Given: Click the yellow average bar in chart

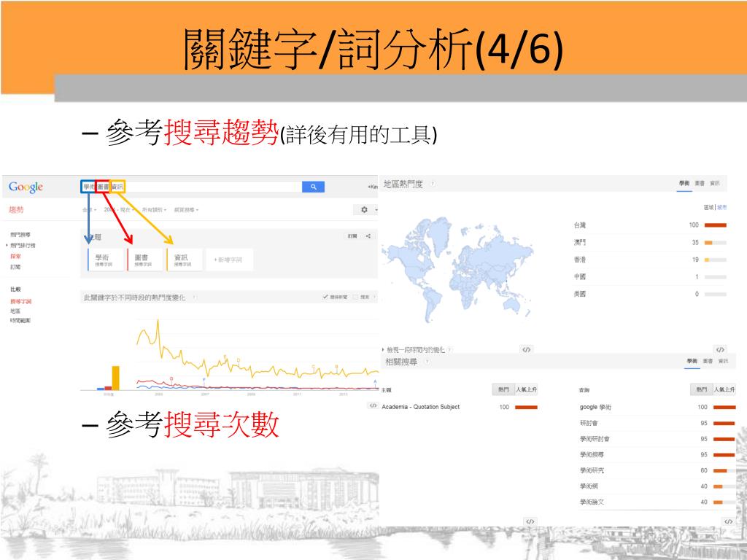Looking at the screenshot, I should click(115, 378).
